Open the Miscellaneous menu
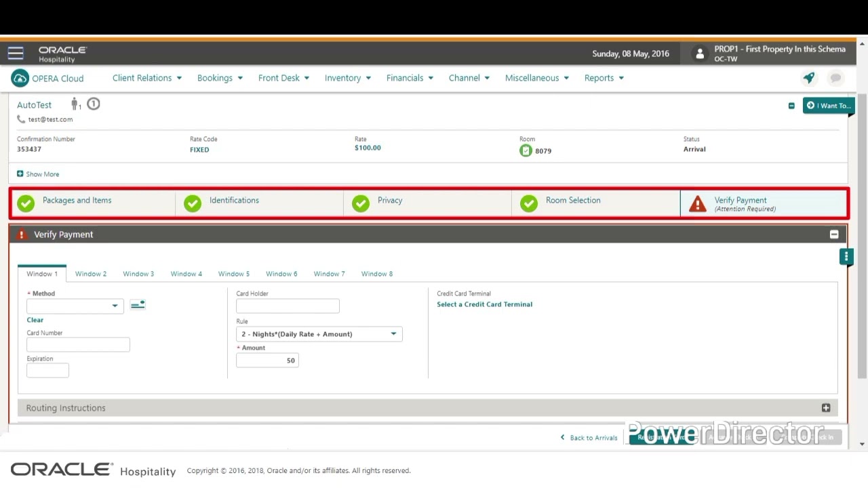 [x=537, y=78]
